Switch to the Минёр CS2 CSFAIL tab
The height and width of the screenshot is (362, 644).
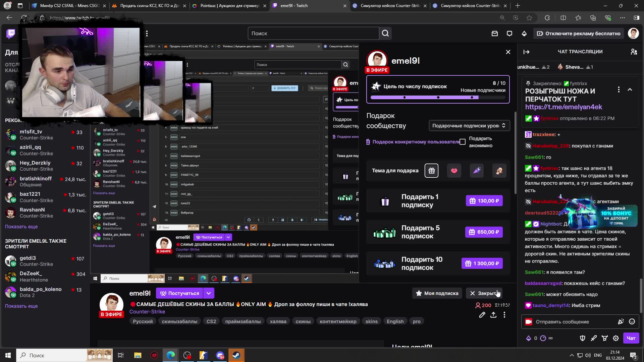(x=69, y=6)
